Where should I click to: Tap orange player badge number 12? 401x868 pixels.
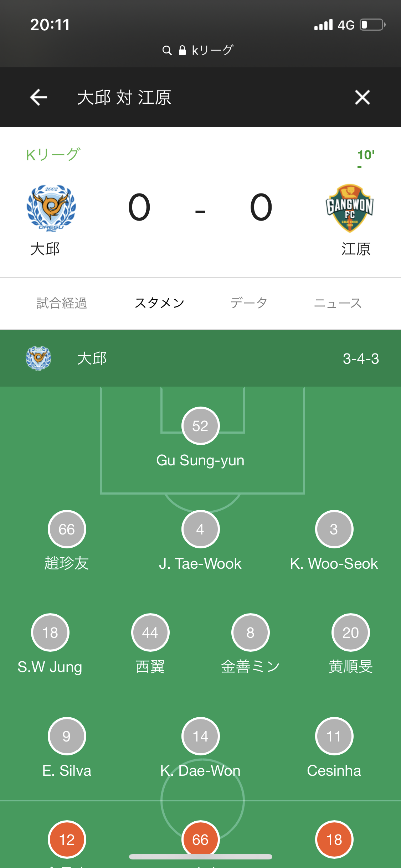pos(67,839)
